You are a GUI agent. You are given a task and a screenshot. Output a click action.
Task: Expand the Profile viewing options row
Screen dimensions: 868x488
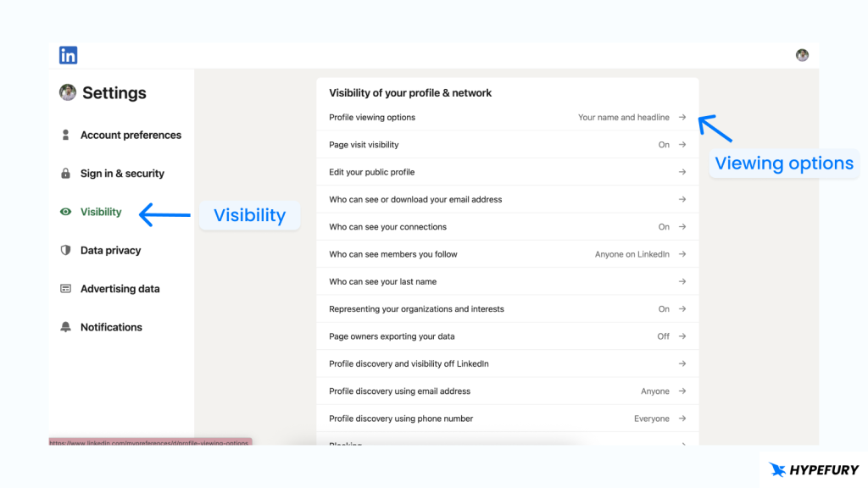(682, 117)
